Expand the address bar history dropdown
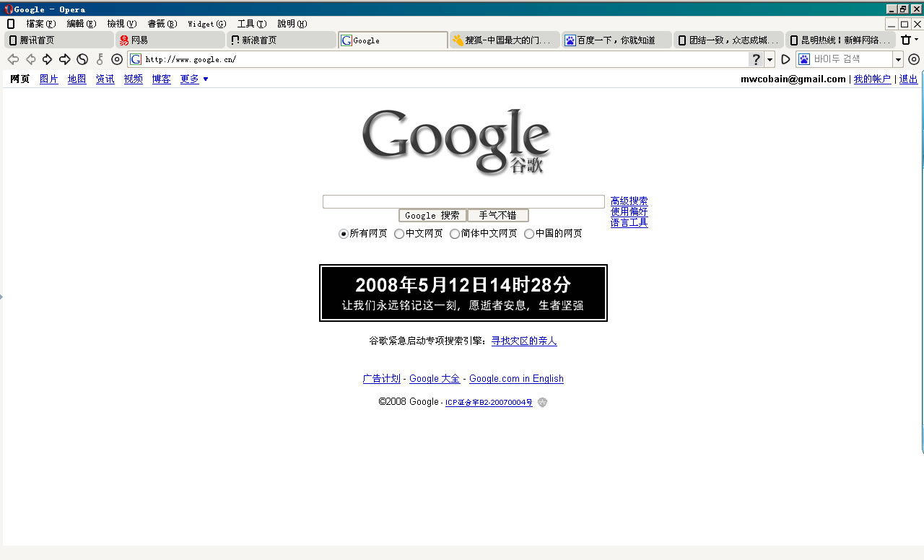The width and height of the screenshot is (924, 560). [770, 59]
